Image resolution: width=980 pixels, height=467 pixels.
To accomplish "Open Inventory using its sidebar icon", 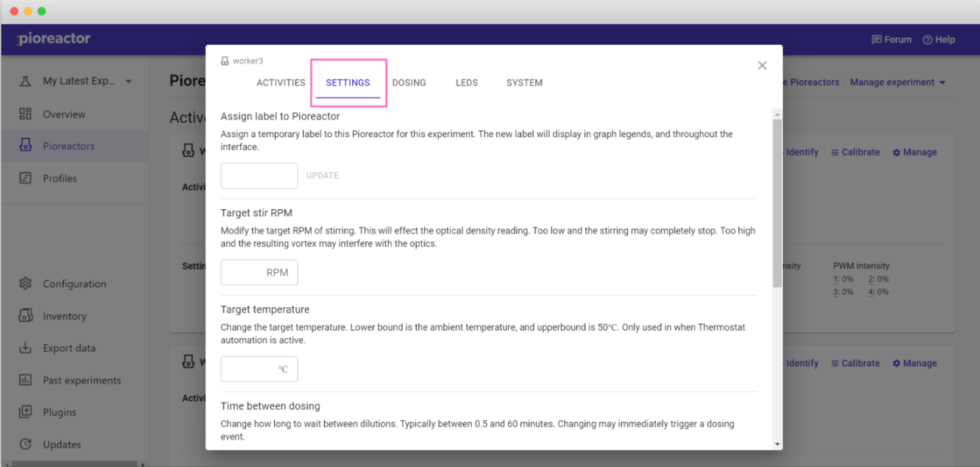I will [x=26, y=316].
